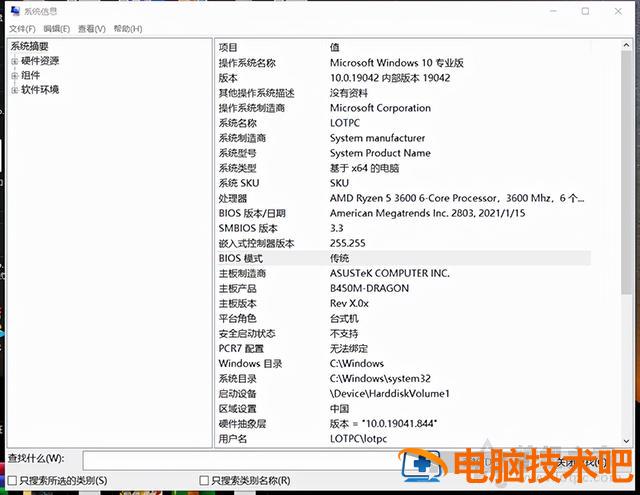Toggle 只搜索类别名称(R) checkbox
Screen dimensions: 640x495
coord(204,481)
